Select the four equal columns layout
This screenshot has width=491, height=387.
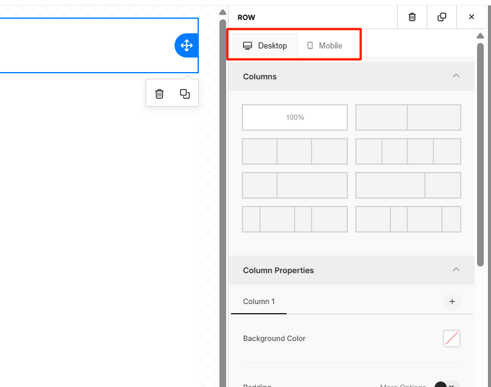coord(408,151)
